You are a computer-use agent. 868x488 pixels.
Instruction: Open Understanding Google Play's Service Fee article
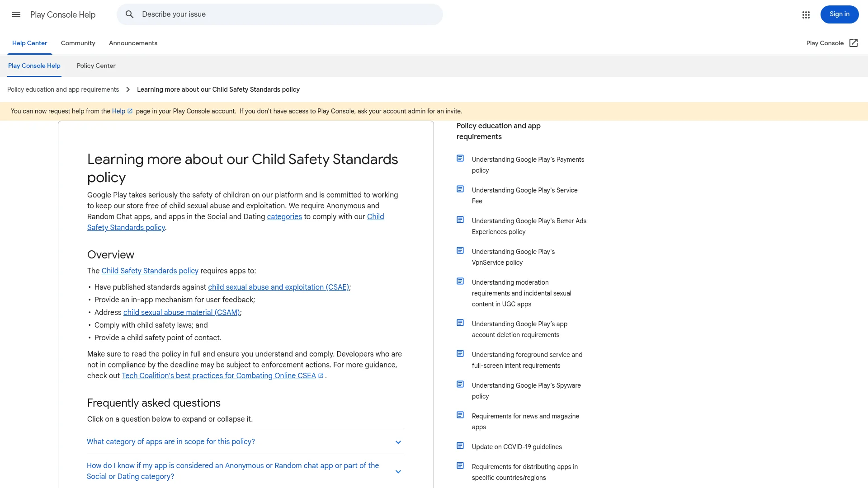[x=525, y=196]
